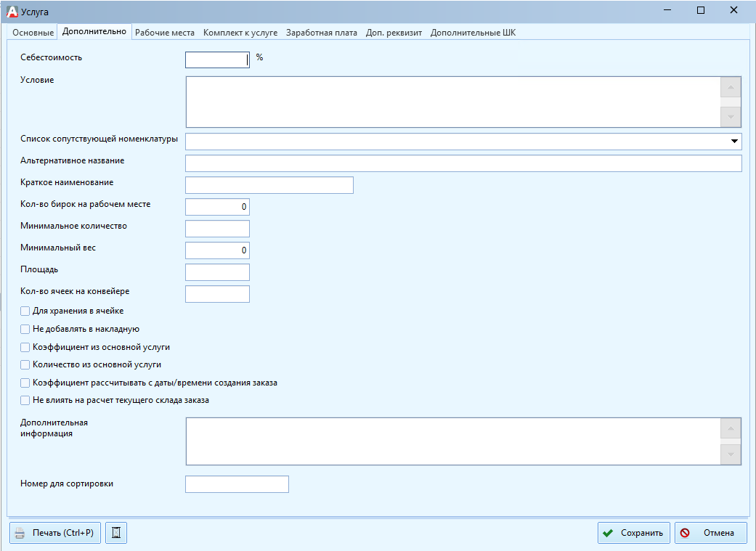Screen dimensions: 756x551
Task: Tick Не добавлять в накладную checkbox
Action: (25, 330)
